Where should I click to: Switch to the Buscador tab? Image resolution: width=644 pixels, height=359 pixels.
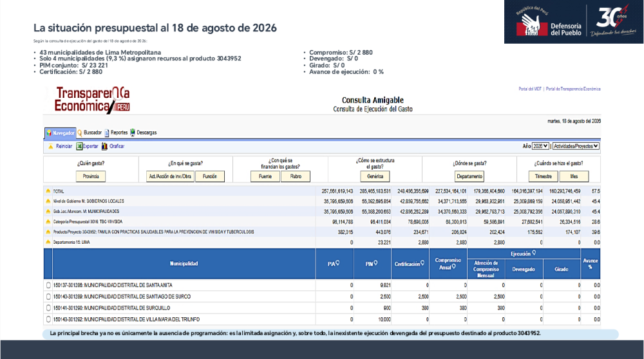pos(90,133)
